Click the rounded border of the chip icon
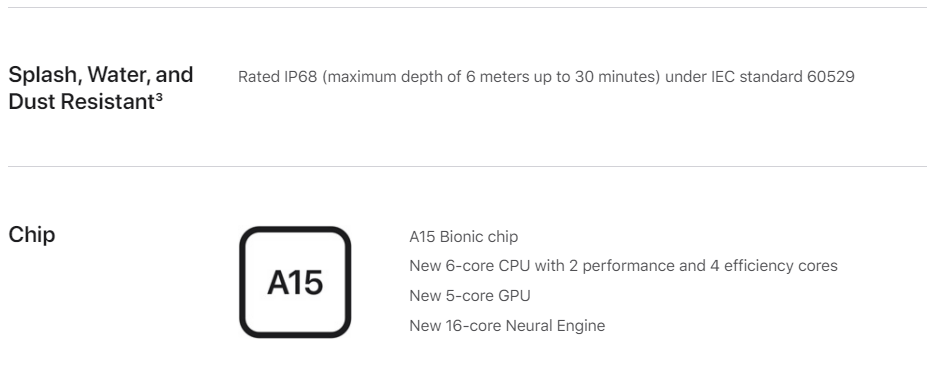 click(x=243, y=282)
